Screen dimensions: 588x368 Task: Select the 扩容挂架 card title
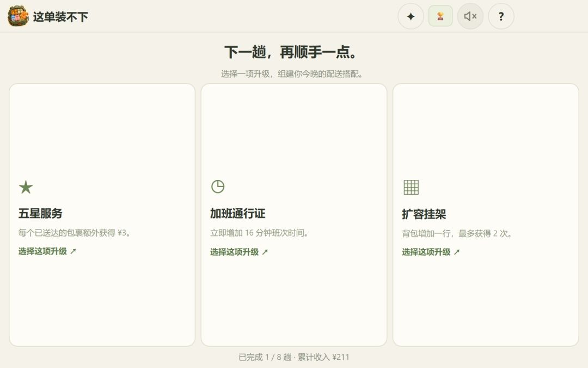[x=424, y=214]
